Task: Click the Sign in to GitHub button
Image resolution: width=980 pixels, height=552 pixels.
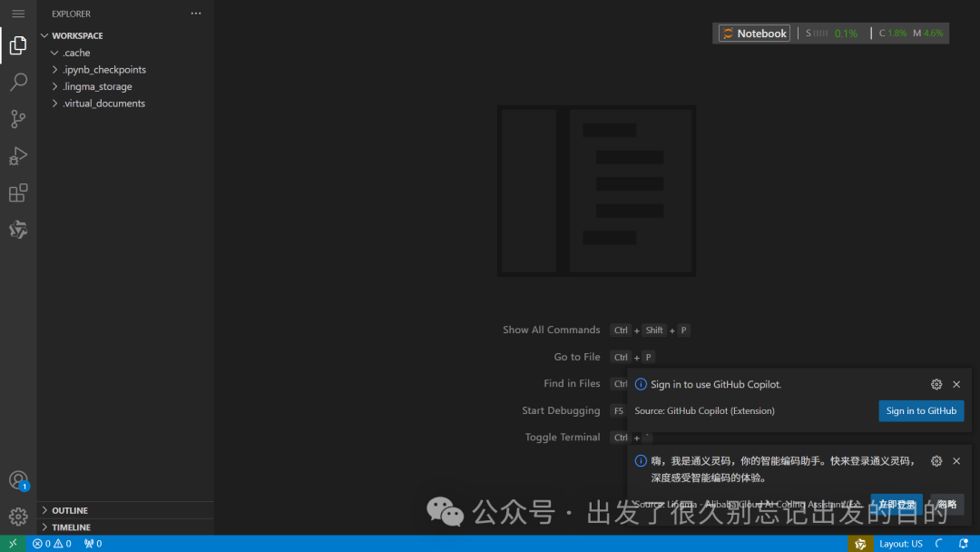Action: pyautogui.click(x=921, y=410)
